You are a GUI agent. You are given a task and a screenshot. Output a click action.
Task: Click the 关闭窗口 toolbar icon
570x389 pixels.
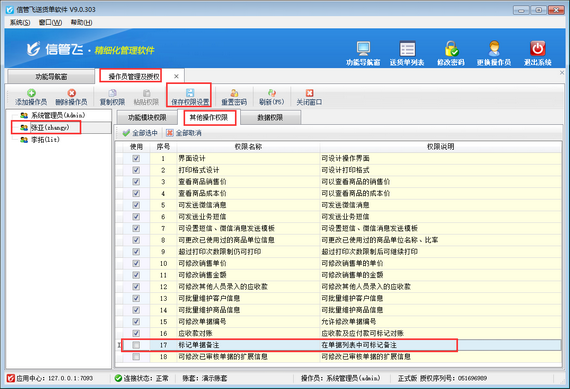(309, 93)
